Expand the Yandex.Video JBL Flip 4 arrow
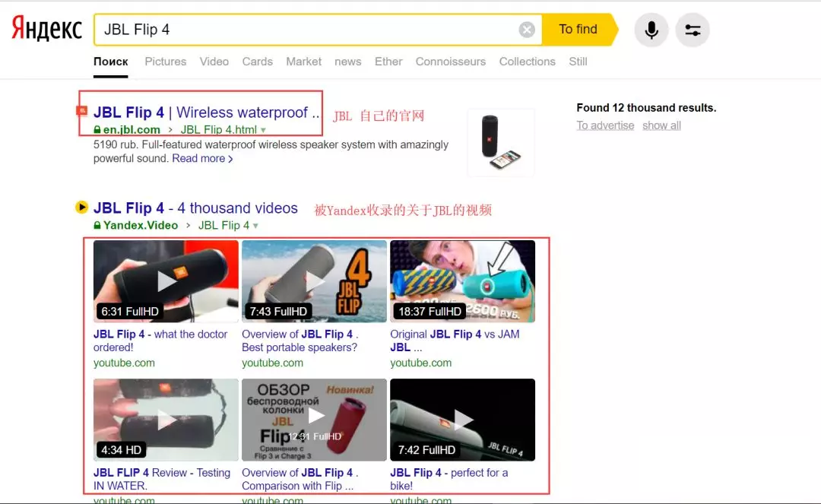821x504 pixels. [255, 226]
